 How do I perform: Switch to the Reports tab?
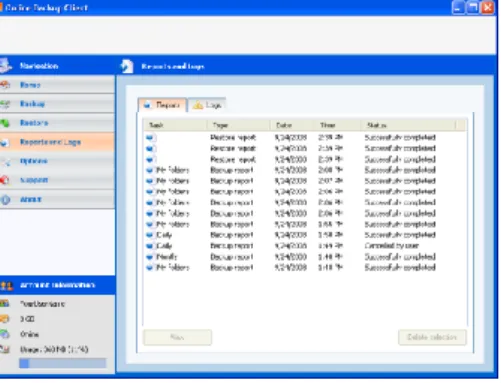coord(162,105)
